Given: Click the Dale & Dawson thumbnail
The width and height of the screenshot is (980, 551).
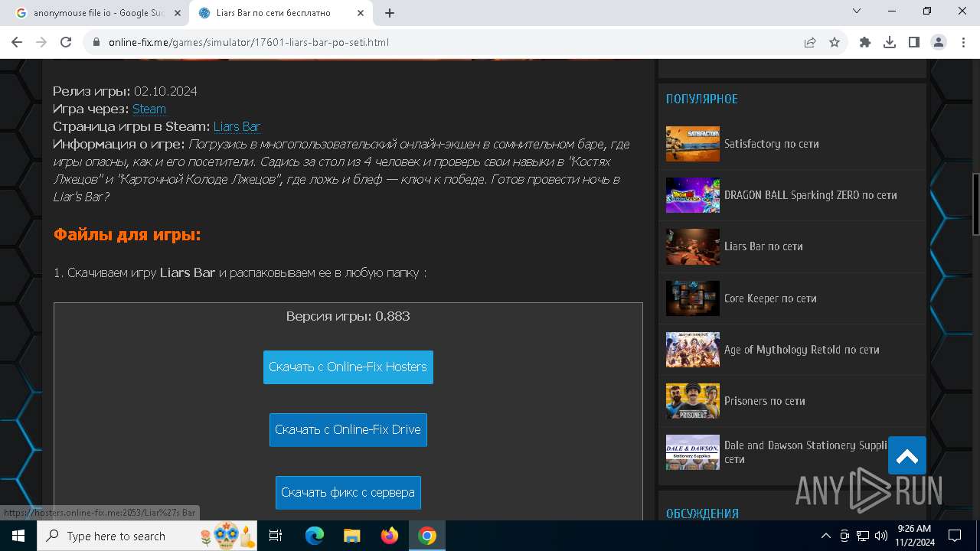Looking at the screenshot, I should (693, 452).
